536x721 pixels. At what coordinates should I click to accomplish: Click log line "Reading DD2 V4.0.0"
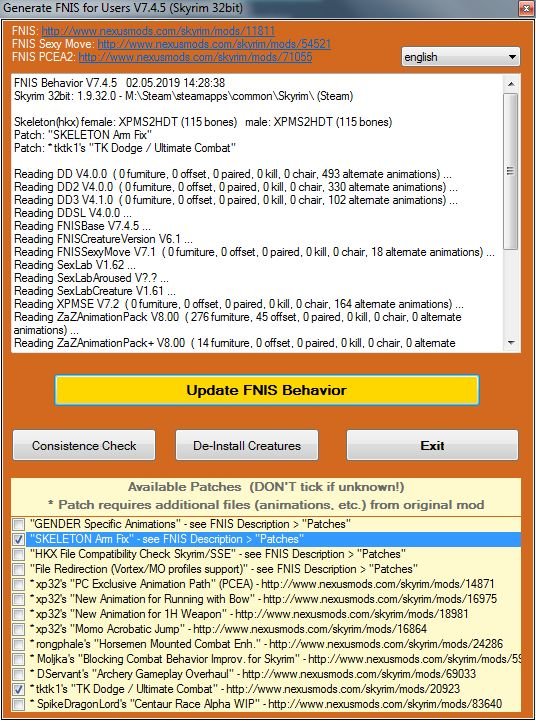[x=236, y=187]
